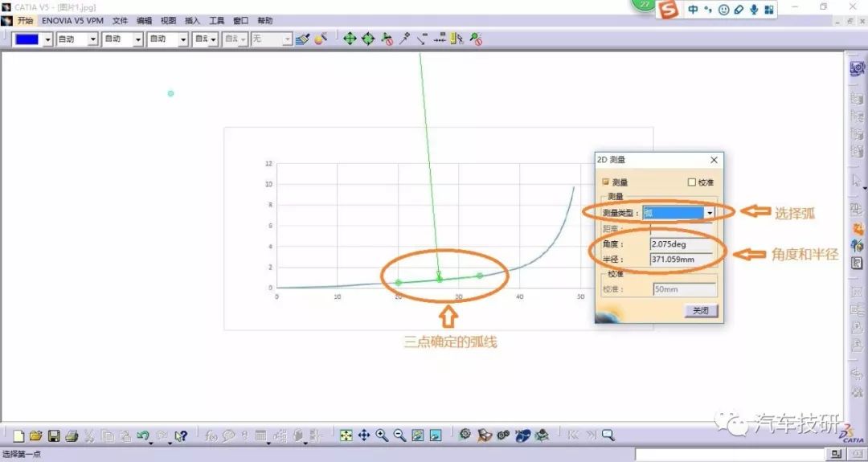Click the sphere with hammer icon
868x462 pixels.
321,39
